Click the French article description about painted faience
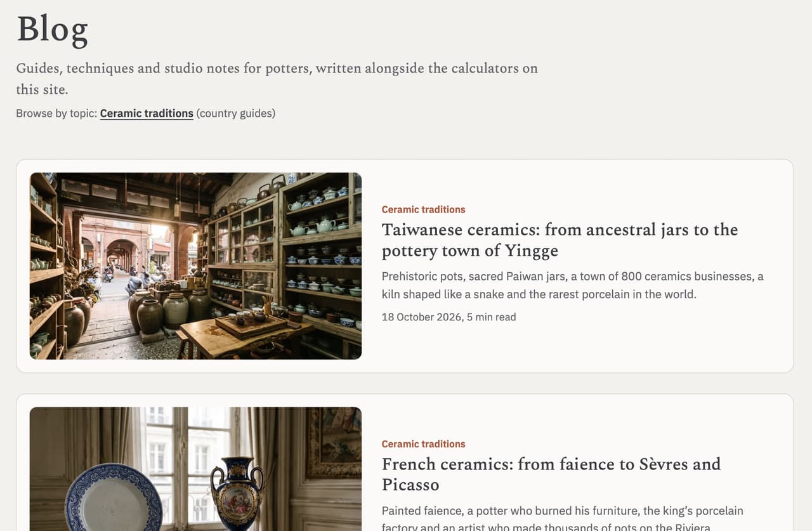The width and height of the screenshot is (812, 531). (562, 518)
